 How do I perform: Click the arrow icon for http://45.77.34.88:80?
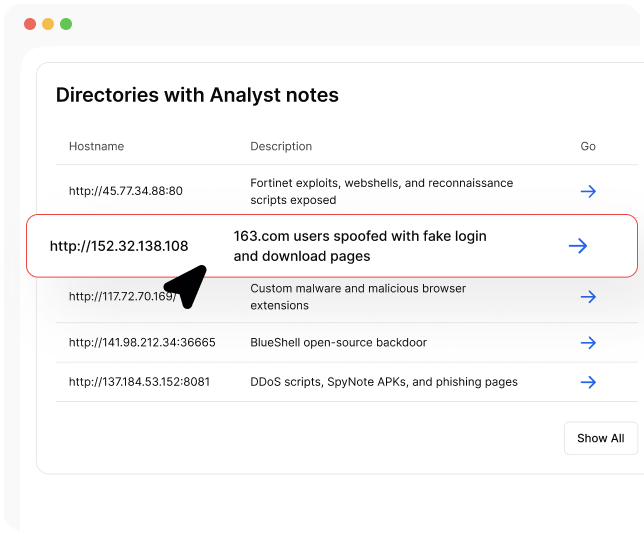(588, 191)
